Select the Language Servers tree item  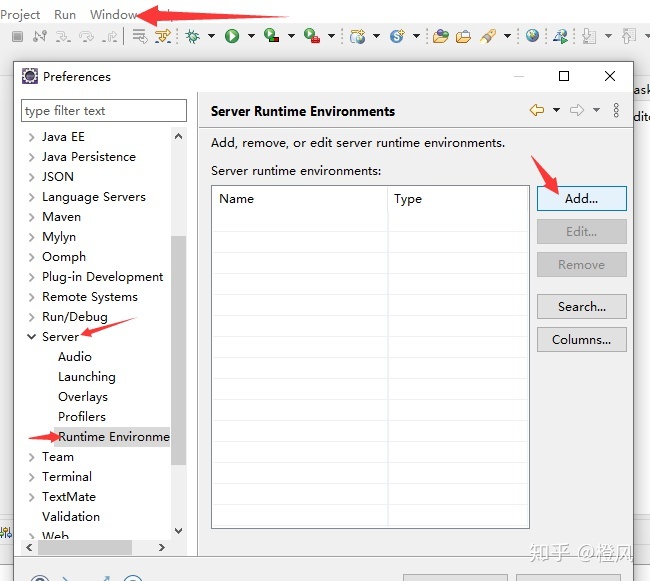click(94, 197)
